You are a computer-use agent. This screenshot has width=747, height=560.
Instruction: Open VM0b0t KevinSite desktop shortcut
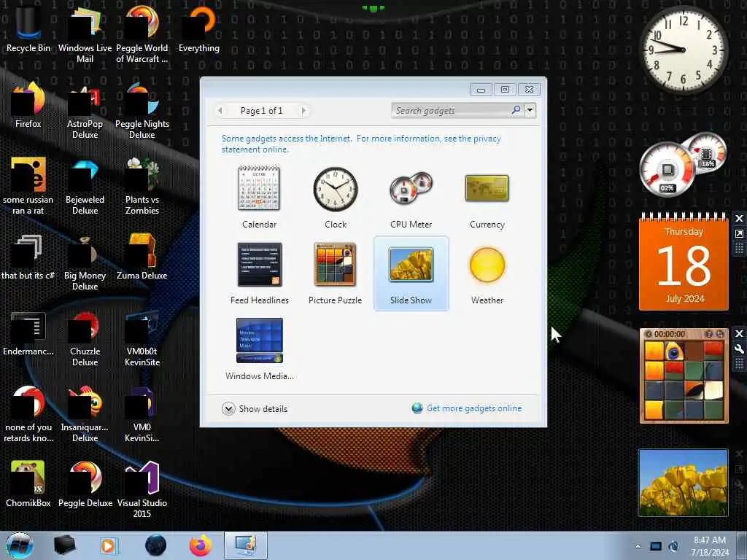[x=142, y=338]
